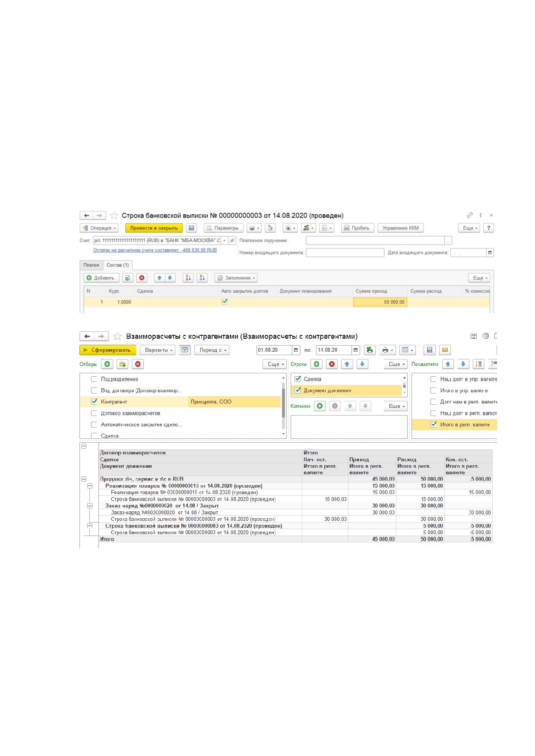This screenshot has height=756, width=535.
Task: Open the 'Период с' dropdown
Action: click(x=212, y=350)
